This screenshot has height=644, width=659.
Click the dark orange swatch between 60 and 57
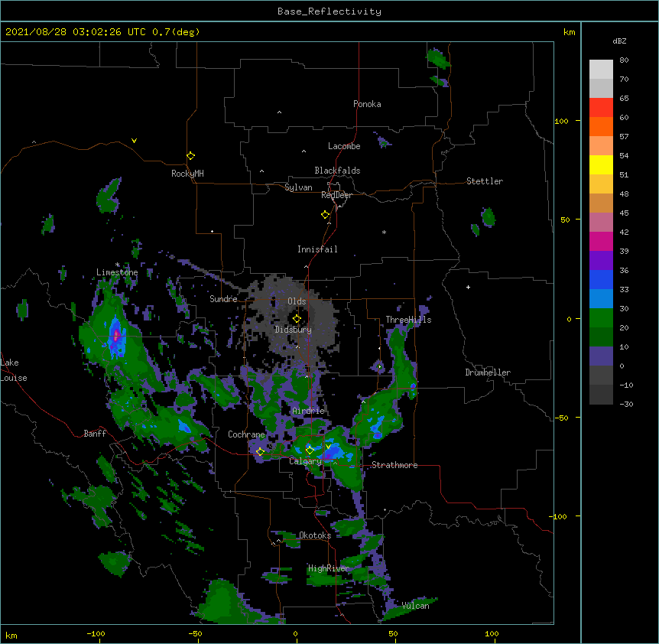coord(601,126)
